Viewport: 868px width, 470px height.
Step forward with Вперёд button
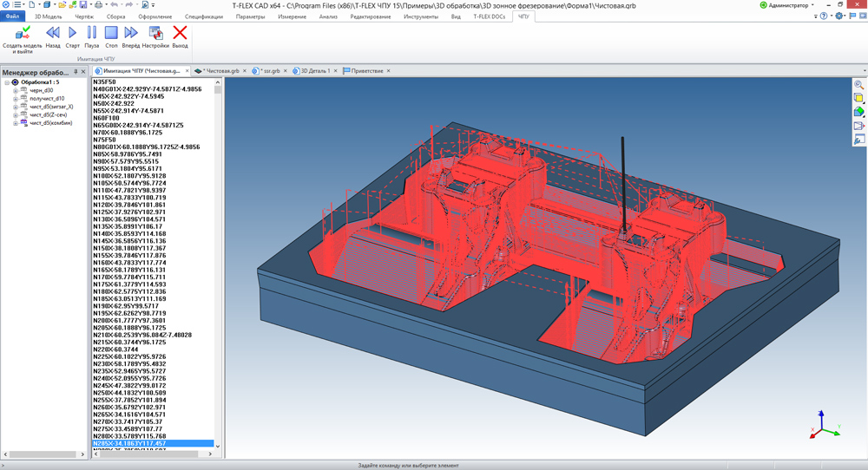[x=131, y=33]
